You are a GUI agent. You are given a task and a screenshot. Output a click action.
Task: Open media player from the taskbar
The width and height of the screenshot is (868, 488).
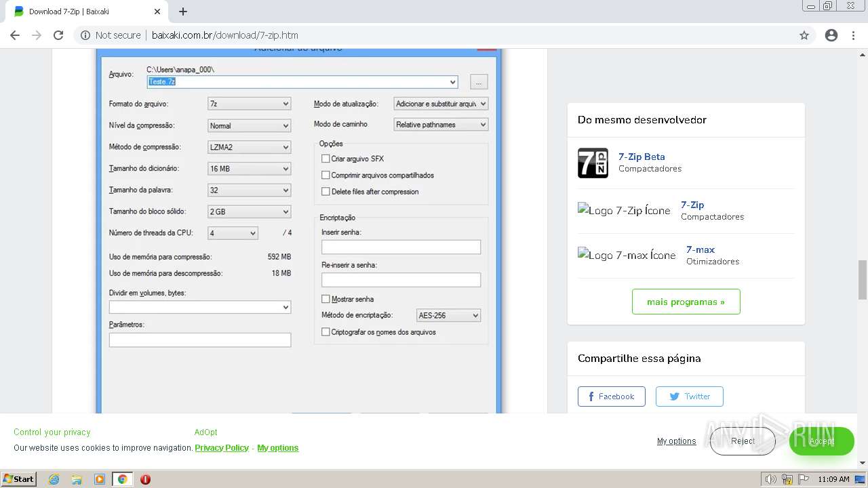pyautogui.click(x=100, y=479)
